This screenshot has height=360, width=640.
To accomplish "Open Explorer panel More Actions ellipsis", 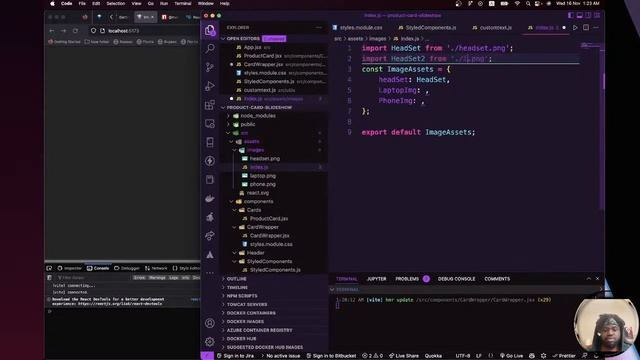I will 319,28.
